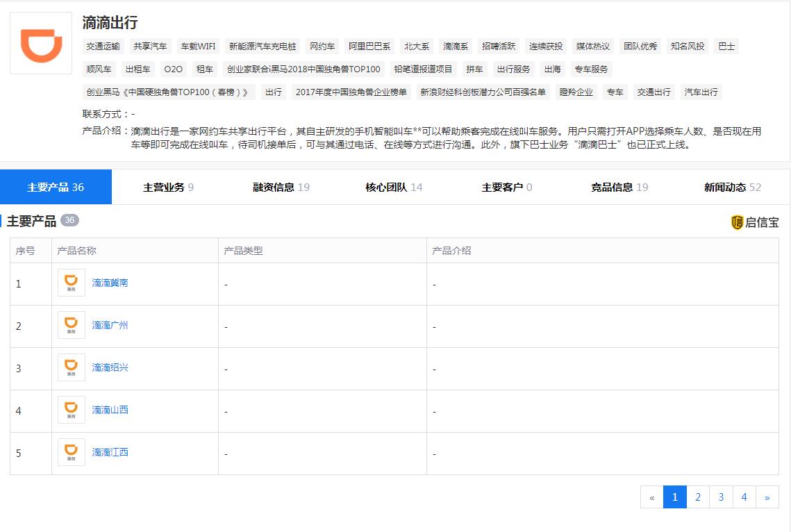Click the 顺风车 tag

99,69
